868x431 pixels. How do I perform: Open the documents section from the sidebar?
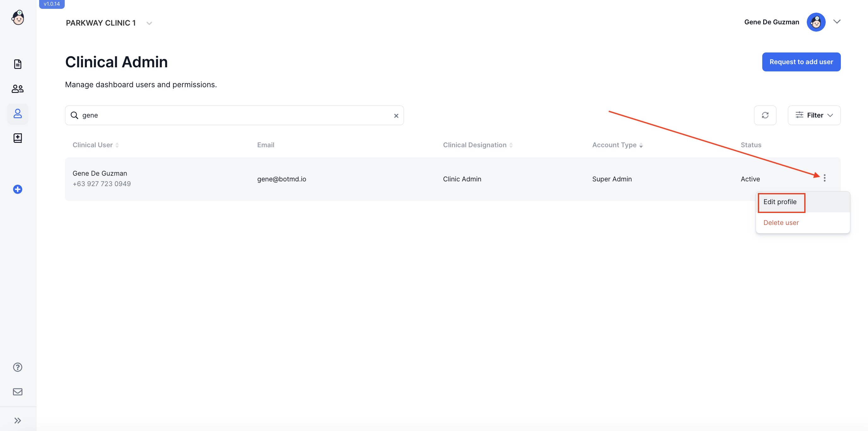[18, 64]
